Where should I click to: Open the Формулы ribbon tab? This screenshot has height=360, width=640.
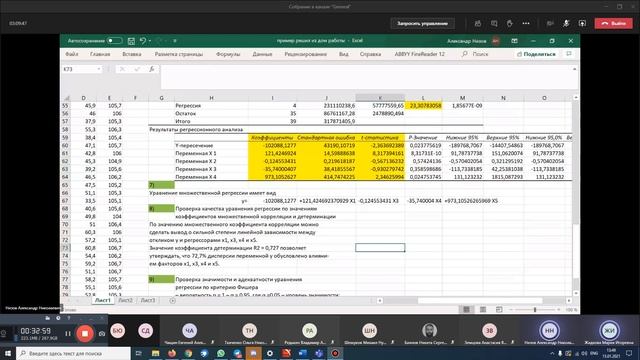pos(228,54)
